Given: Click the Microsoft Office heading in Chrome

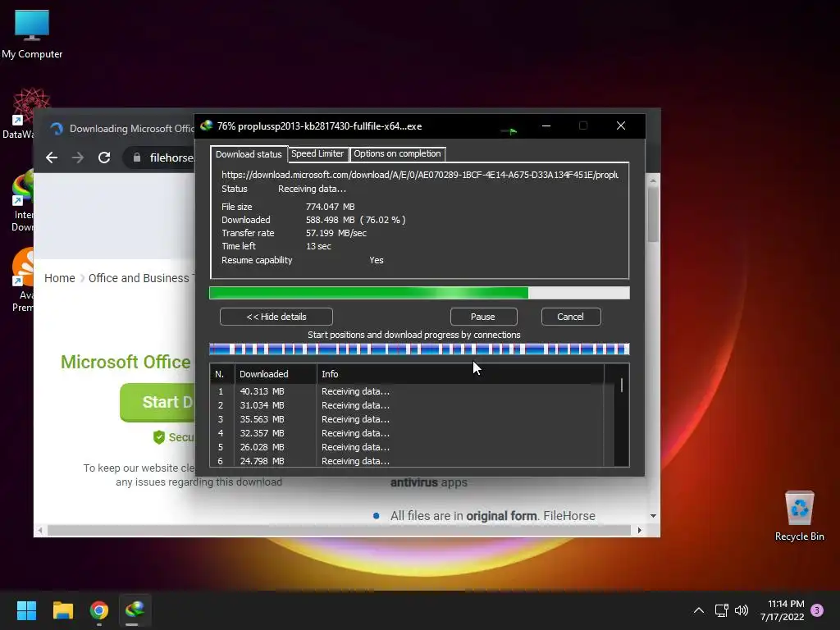Looking at the screenshot, I should [126, 362].
